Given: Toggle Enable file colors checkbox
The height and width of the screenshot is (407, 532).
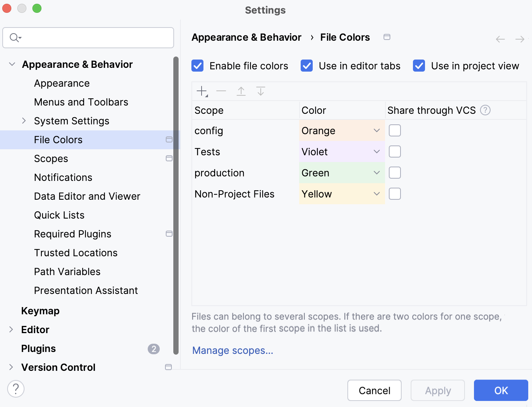Looking at the screenshot, I should [197, 66].
